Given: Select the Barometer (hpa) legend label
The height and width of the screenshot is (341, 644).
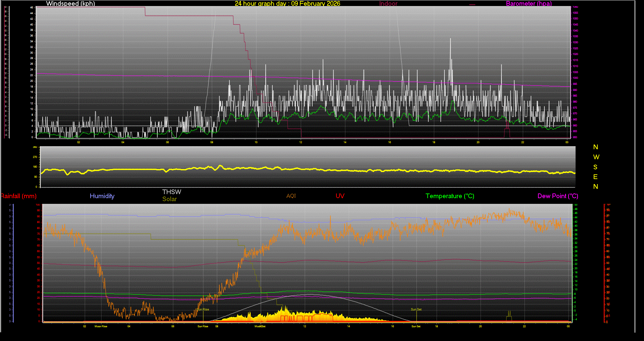Looking at the screenshot, I should (x=529, y=4).
